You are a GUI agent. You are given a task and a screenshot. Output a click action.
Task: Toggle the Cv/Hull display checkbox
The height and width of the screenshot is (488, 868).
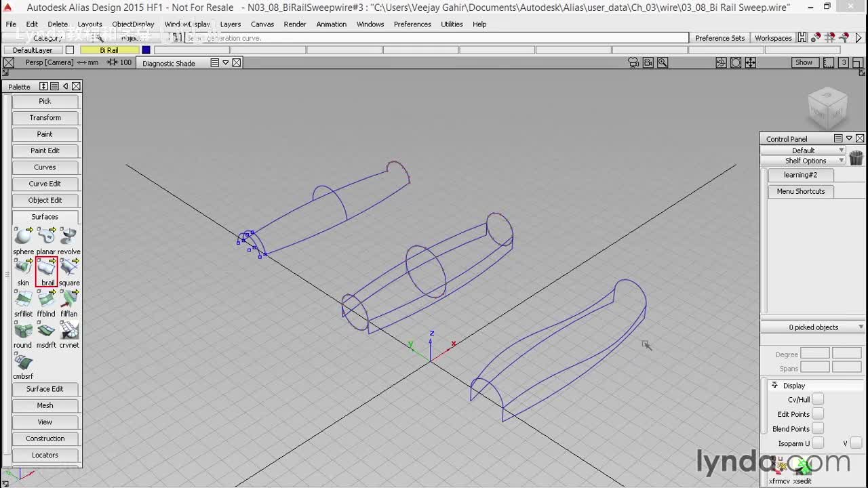coord(818,399)
